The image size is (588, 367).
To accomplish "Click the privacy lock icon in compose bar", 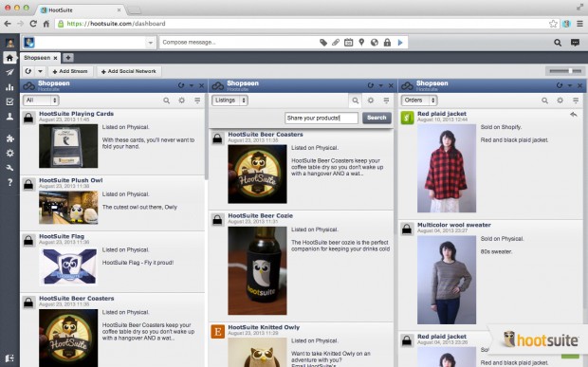I will (x=387, y=43).
